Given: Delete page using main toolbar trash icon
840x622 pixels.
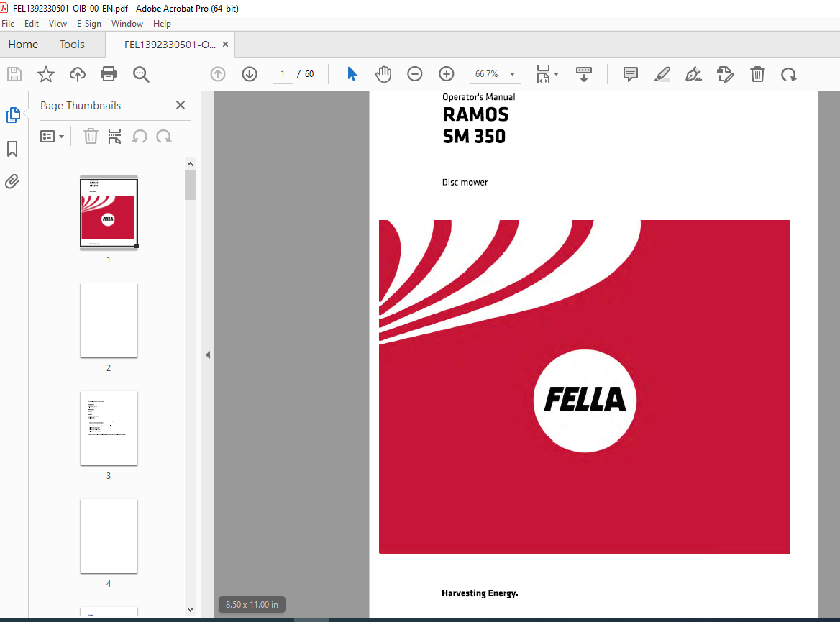Looking at the screenshot, I should coord(757,74).
